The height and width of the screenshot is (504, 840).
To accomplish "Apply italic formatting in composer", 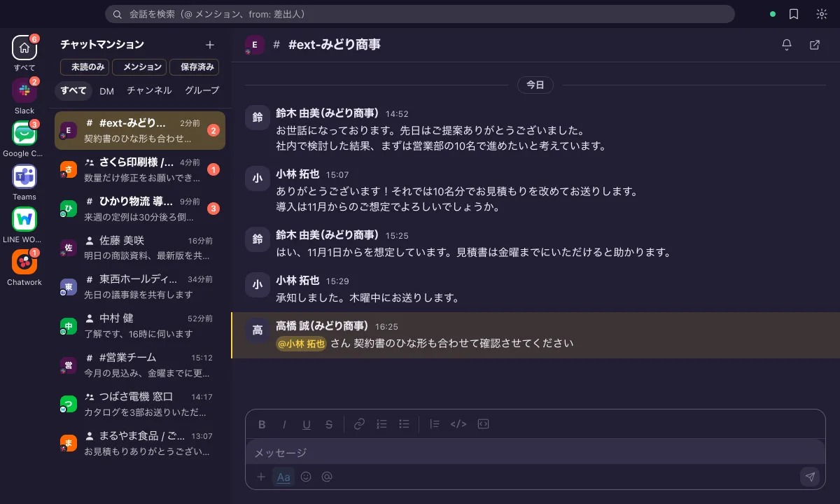I will [284, 424].
